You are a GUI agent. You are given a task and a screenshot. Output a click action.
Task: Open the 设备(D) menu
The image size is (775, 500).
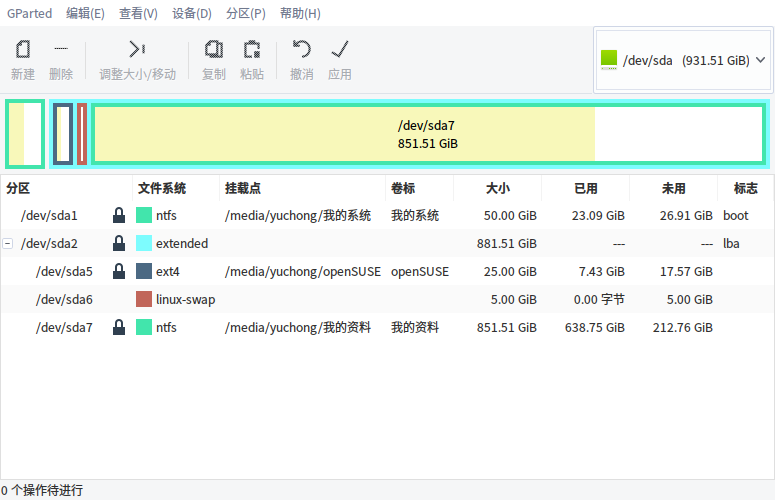coord(192,13)
